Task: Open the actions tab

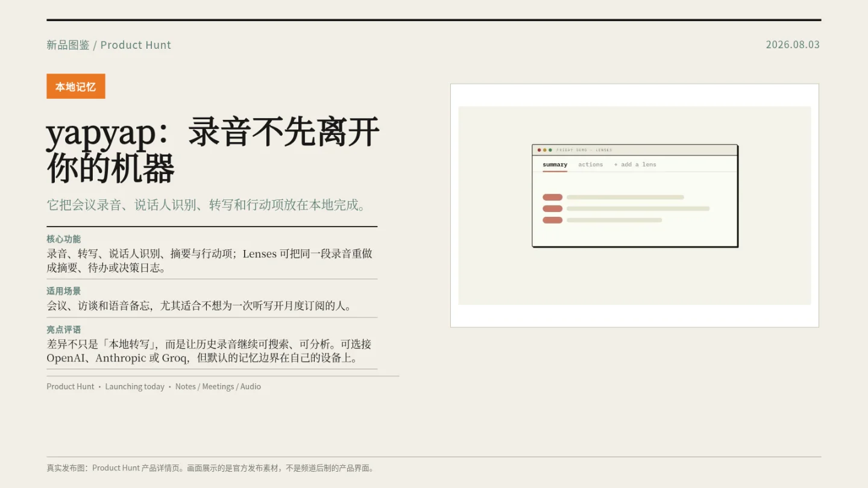Action: [x=591, y=164]
